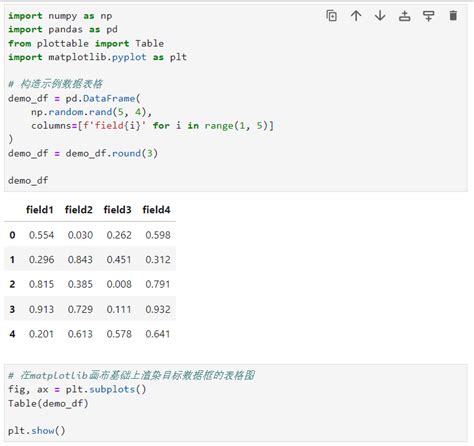Click the demo_df.round(3) code line
Screen dimensions: 474x446
pos(83,153)
